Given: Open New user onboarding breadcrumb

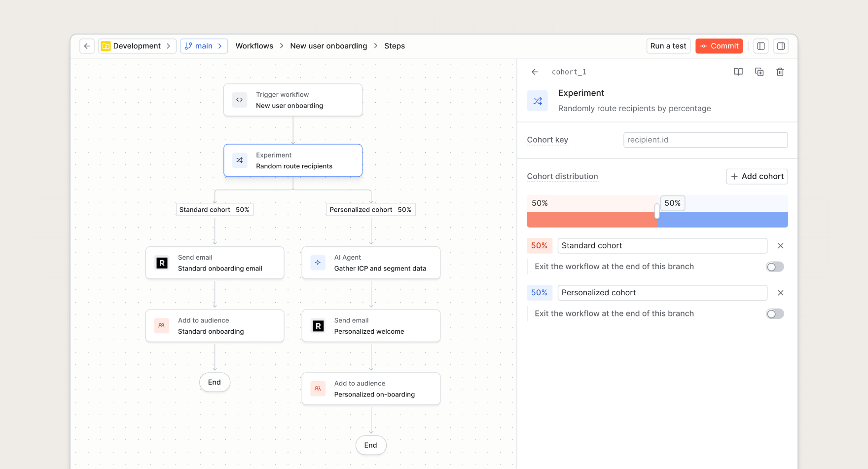Looking at the screenshot, I should (328, 46).
